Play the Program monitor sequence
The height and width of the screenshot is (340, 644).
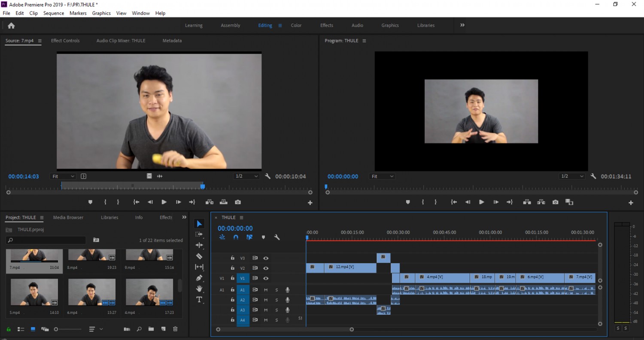[482, 202]
